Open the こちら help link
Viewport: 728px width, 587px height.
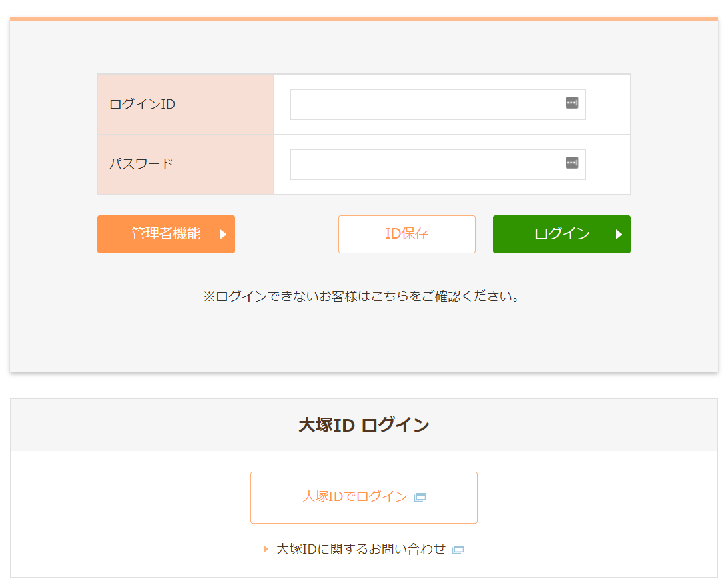390,296
